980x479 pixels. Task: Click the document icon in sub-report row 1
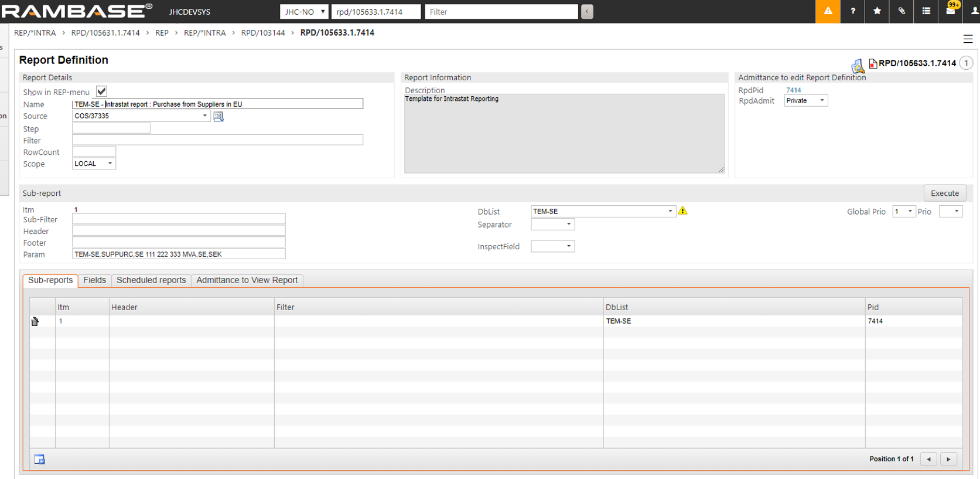pos(35,321)
